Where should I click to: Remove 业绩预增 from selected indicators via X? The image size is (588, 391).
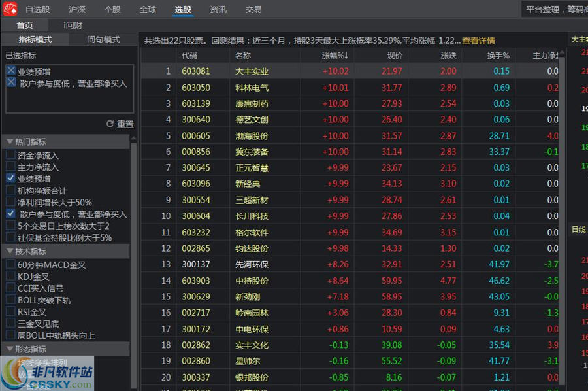pos(11,71)
